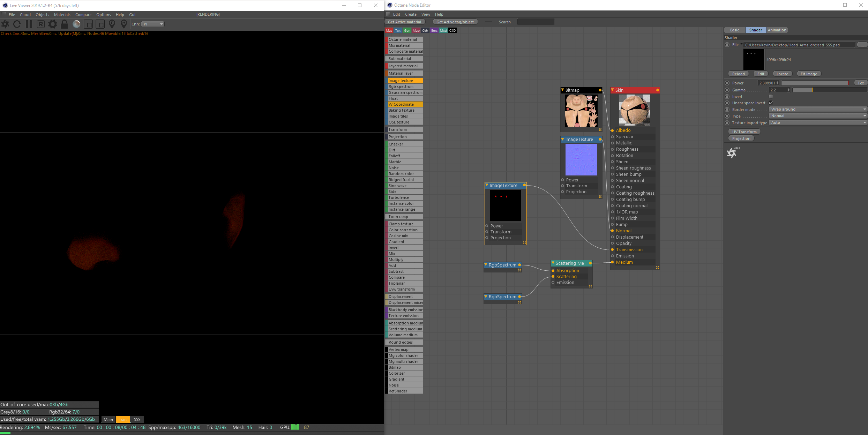Open the render settings gear icon
Image resolution: width=868 pixels, height=435 pixels.
[52, 24]
